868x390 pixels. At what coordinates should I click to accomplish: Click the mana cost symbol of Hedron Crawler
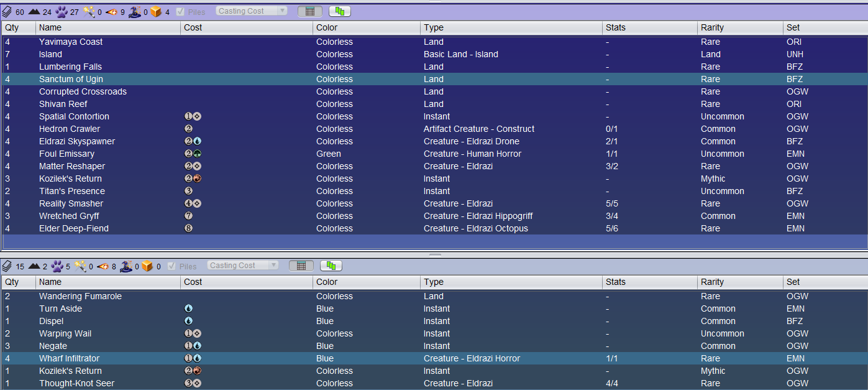[x=189, y=129]
